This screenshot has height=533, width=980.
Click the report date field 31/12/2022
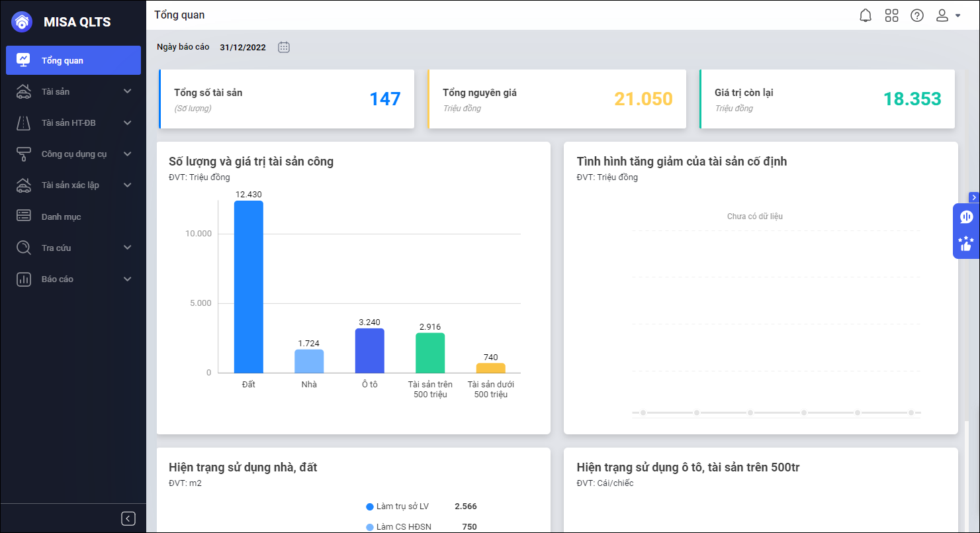click(x=243, y=47)
